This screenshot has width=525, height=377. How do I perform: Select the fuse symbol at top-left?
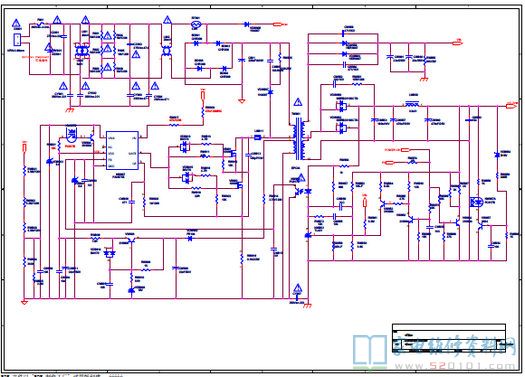coord(41,24)
